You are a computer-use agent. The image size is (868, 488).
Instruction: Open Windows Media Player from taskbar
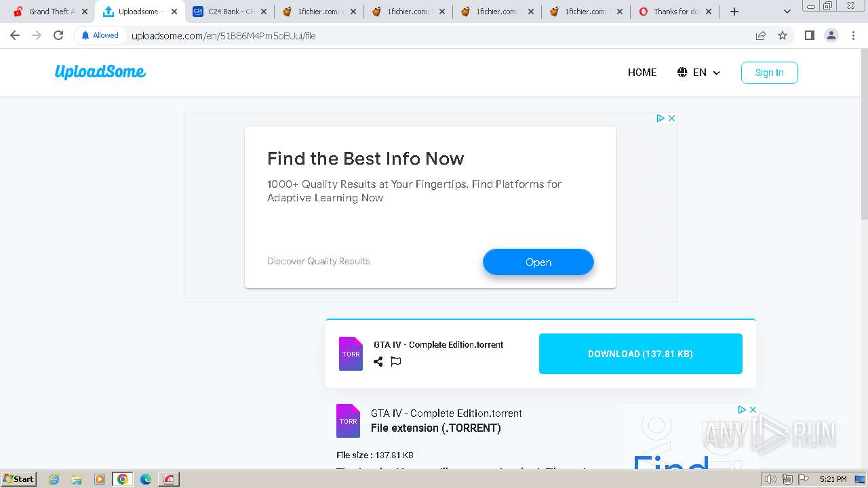coord(100,479)
